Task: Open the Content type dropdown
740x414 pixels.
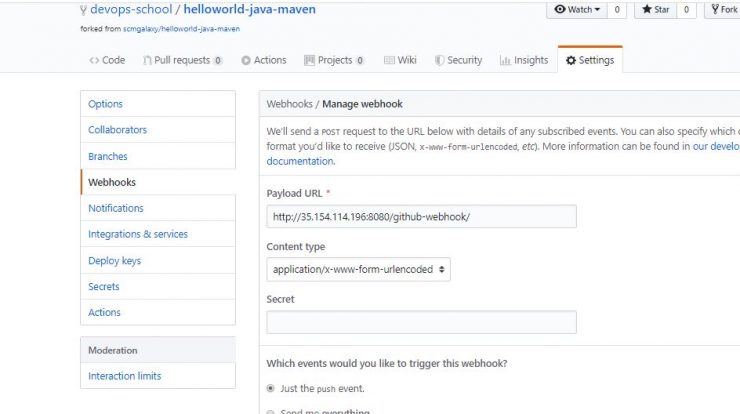Action: pyautogui.click(x=358, y=270)
